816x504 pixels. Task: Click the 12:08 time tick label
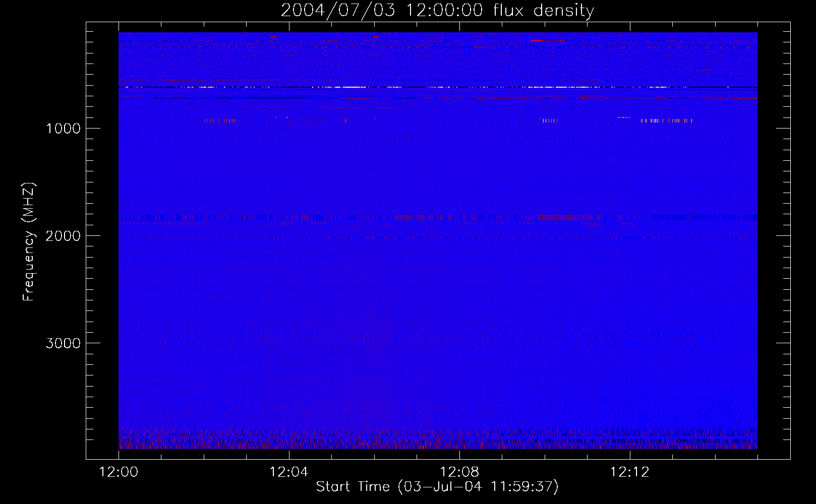point(459,472)
